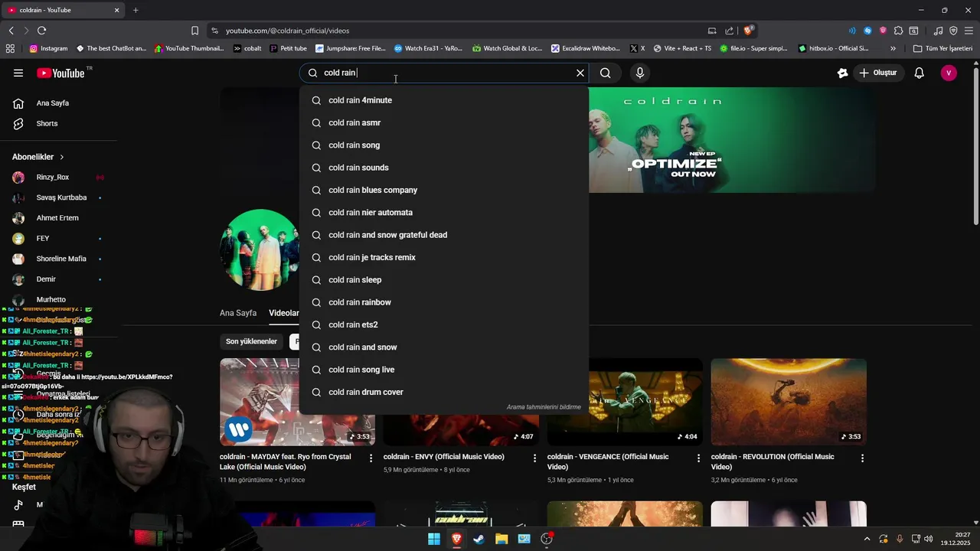Open Steam from the taskbar
The width and height of the screenshot is (980, 551).
(x=479, y=539)
